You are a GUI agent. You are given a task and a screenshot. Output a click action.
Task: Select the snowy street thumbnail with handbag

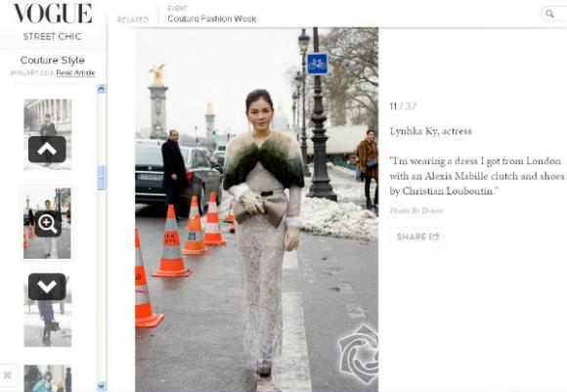click(48, 311)
